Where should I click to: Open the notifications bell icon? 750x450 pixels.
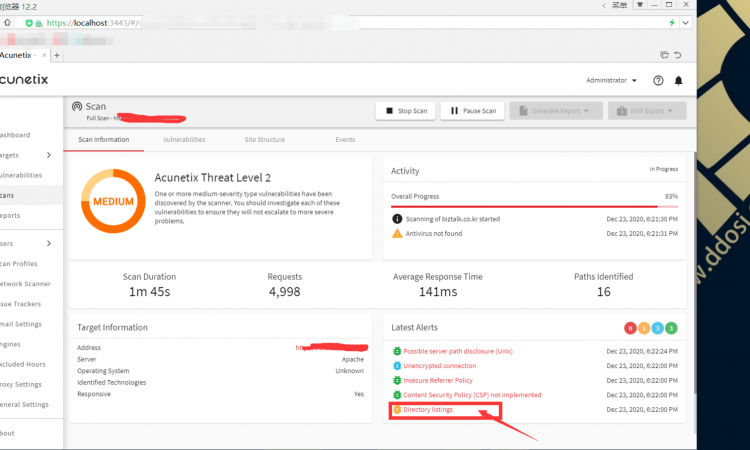point(678,80)
